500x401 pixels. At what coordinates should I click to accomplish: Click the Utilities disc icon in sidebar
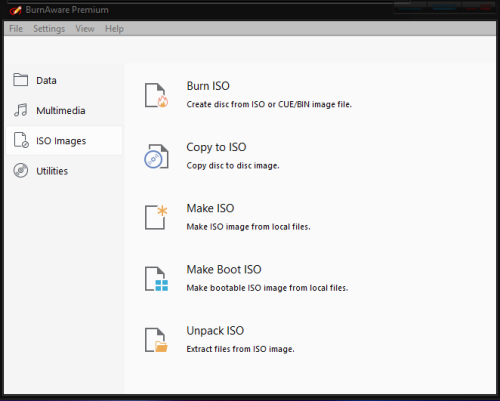point(21,170)
